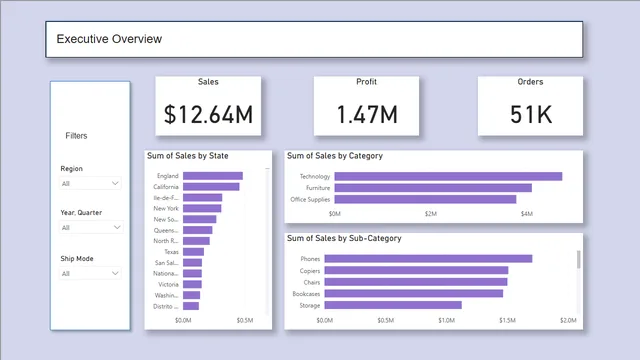Viewport: 640px width, 360px height.
Task: Click the North R... bar in Sales by State
Action: [196, 241]
